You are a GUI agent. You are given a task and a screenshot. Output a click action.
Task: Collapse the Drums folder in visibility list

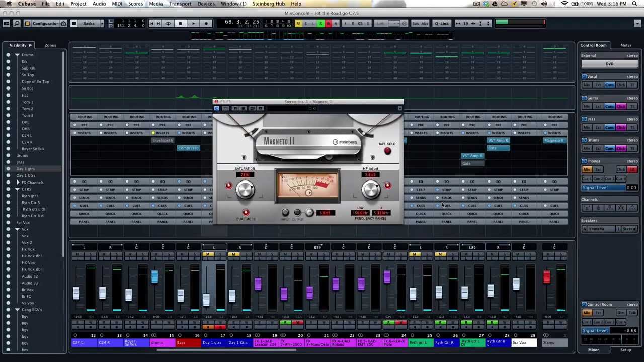[x=17, y=55]
